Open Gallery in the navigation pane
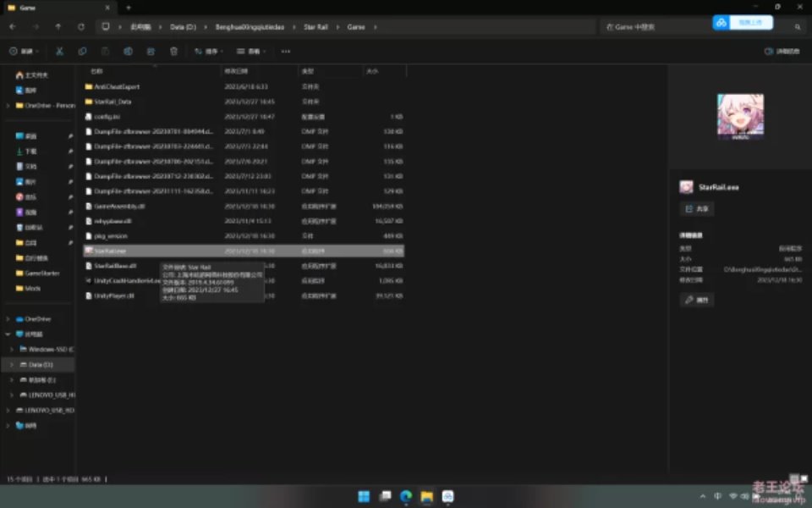The image size is (812, 508). pyautogui.click(x=26, y=91)
